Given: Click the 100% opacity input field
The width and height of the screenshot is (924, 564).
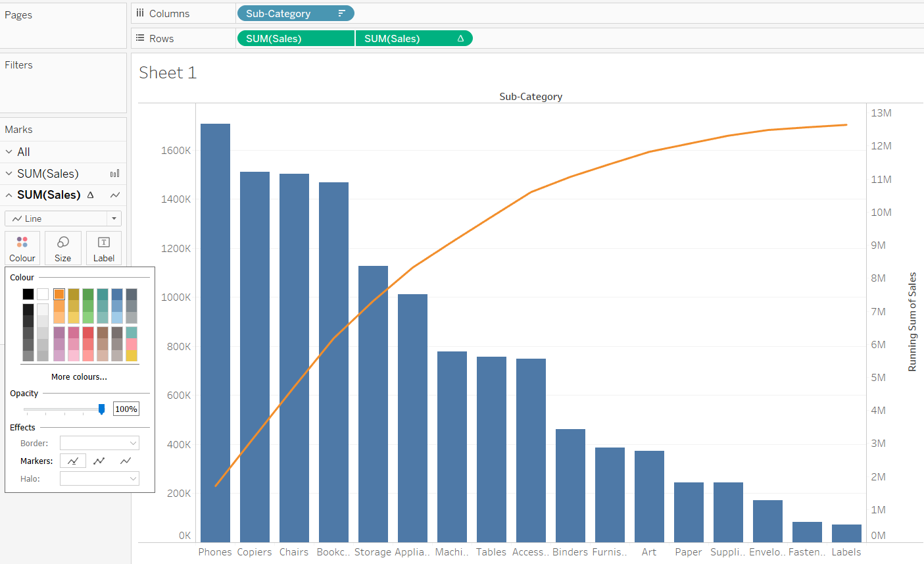Looking at the screenshot, I should [x=126, y=409].
